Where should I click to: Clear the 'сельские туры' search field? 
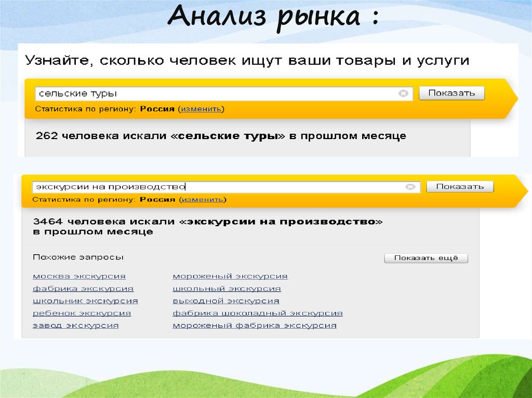pos(403,93)
